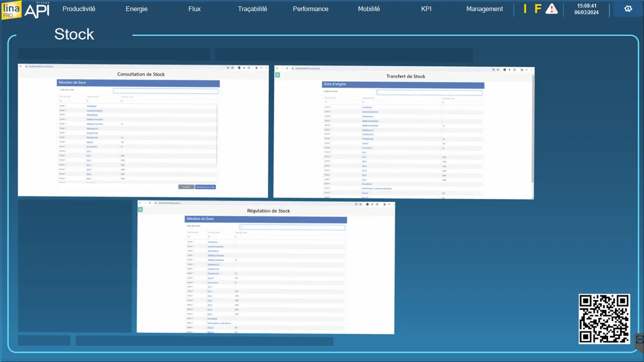Open the Régulation de Stock preview
644x362 pixels.
click(x=266, y=267)
